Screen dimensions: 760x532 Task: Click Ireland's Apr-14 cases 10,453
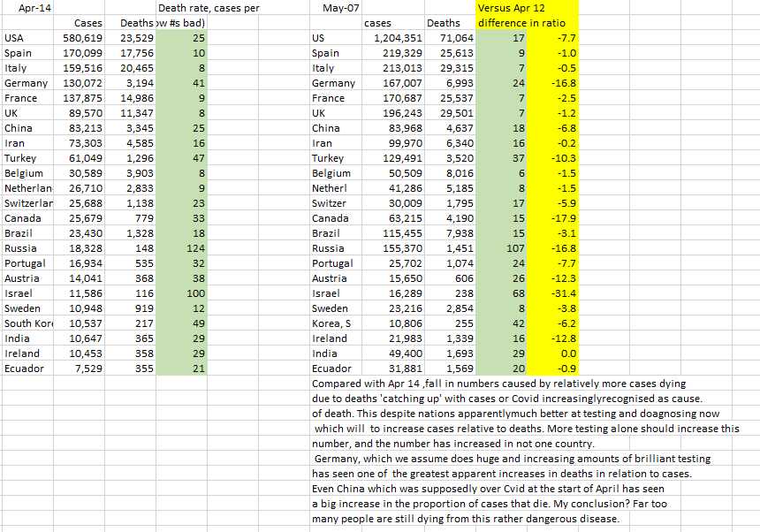[86, 353]
